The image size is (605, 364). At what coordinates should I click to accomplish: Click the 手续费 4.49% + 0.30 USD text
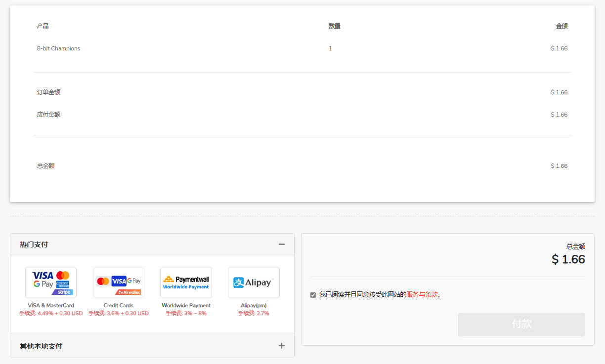point(51,313)
